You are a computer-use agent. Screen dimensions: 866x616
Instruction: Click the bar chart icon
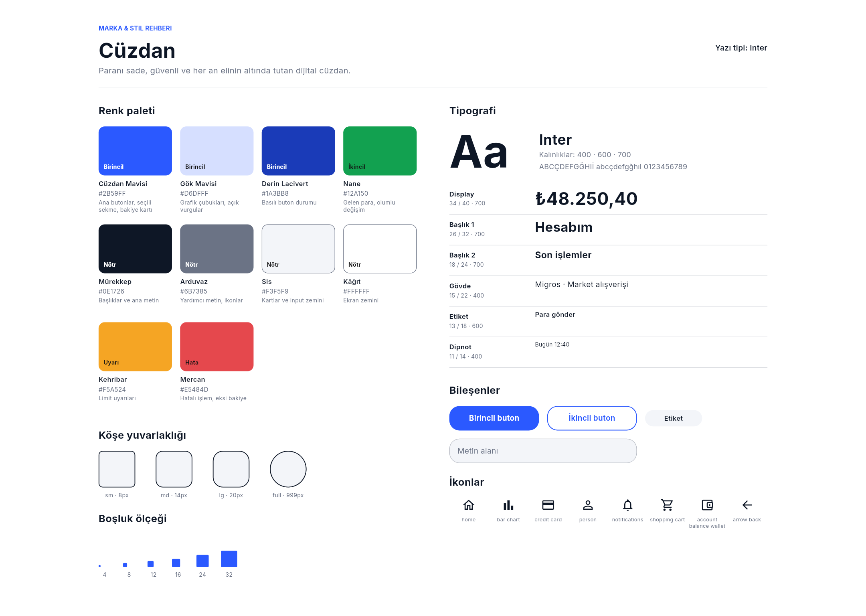[x=508, y=505]
